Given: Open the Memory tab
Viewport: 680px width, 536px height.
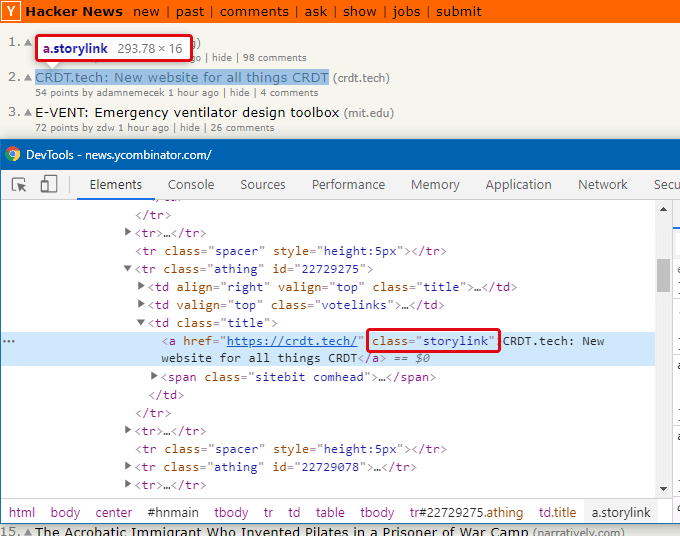Looking at the screenshot, I should [435, 185].
